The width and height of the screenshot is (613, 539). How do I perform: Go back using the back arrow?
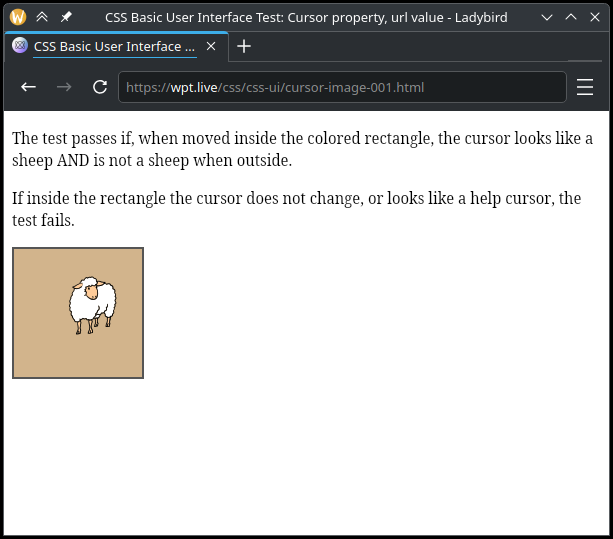click(29, 87)
